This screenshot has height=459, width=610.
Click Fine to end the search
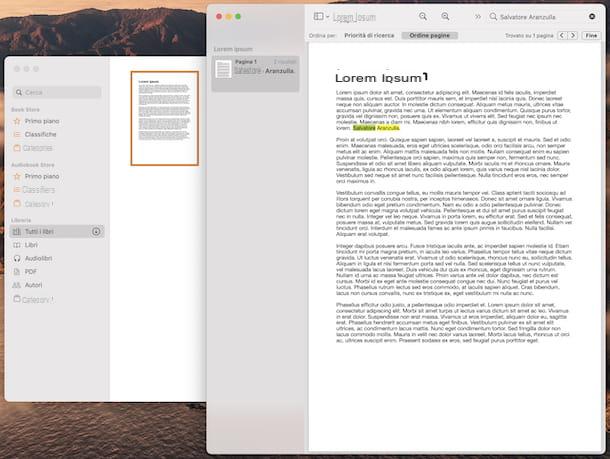pyautogui.click(x=591, y=35)
